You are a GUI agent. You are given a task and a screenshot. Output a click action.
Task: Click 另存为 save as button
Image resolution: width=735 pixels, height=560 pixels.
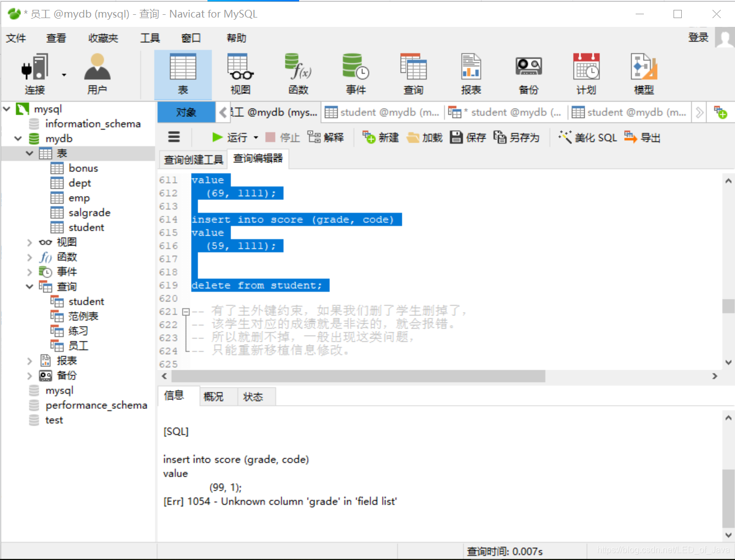[x=517, y=137]
